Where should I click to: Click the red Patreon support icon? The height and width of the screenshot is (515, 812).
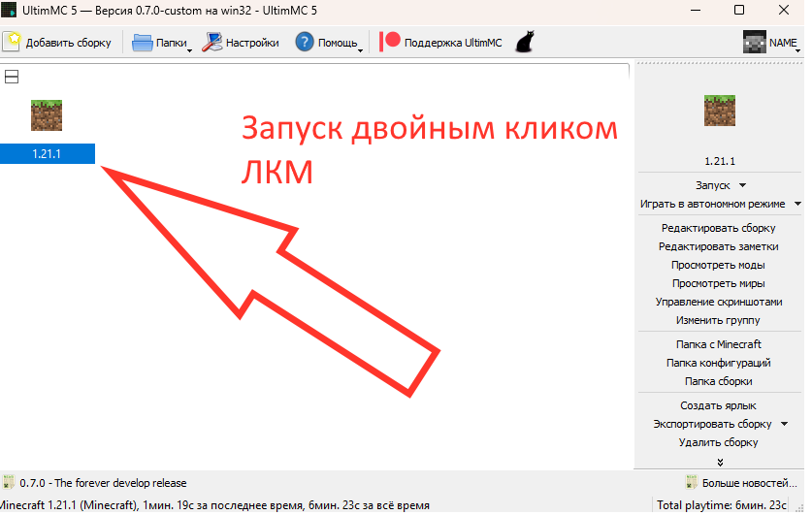point(390,42)
